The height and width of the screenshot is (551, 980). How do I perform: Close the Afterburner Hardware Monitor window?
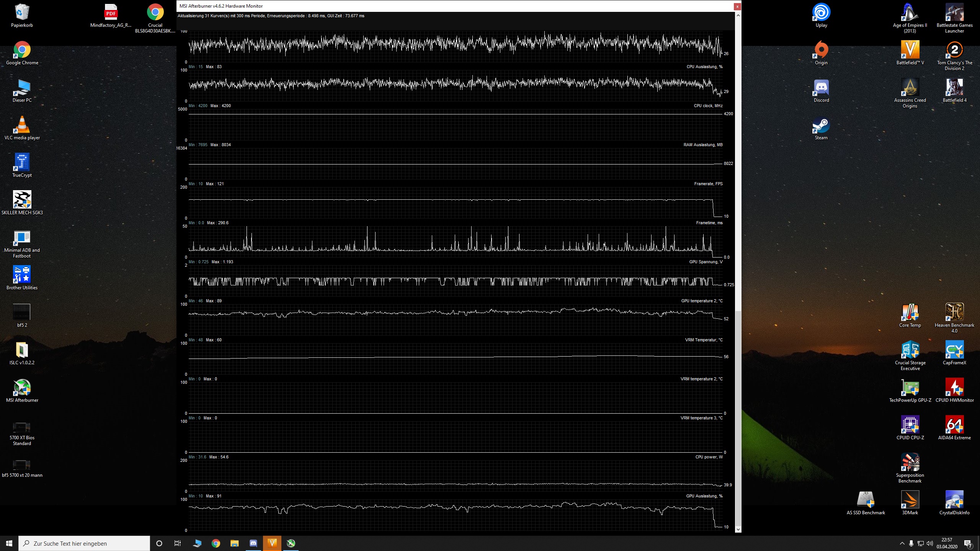pos(737,6)
